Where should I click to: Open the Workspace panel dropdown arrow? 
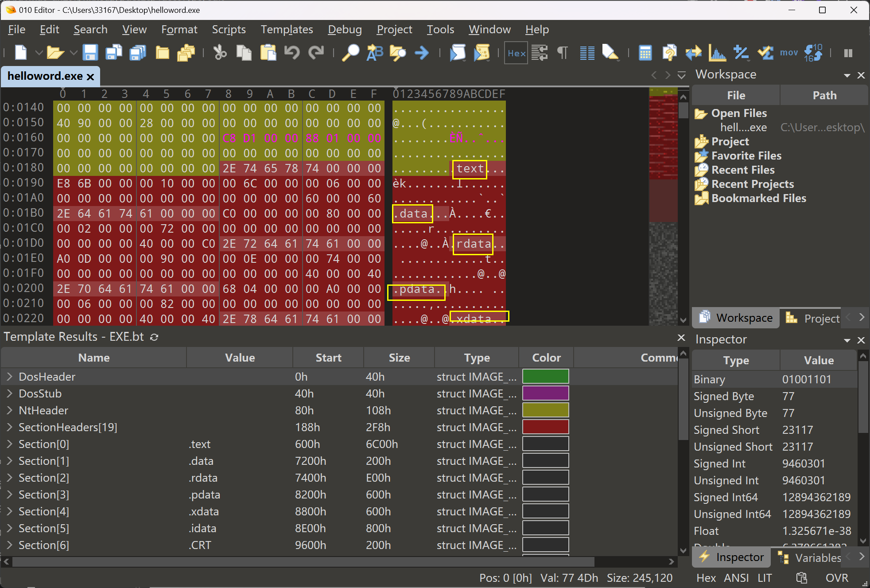point(847,75)
